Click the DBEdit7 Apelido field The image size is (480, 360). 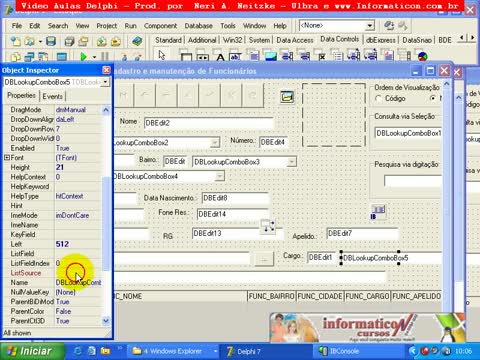pyautogui.click(x=362, y=234)
